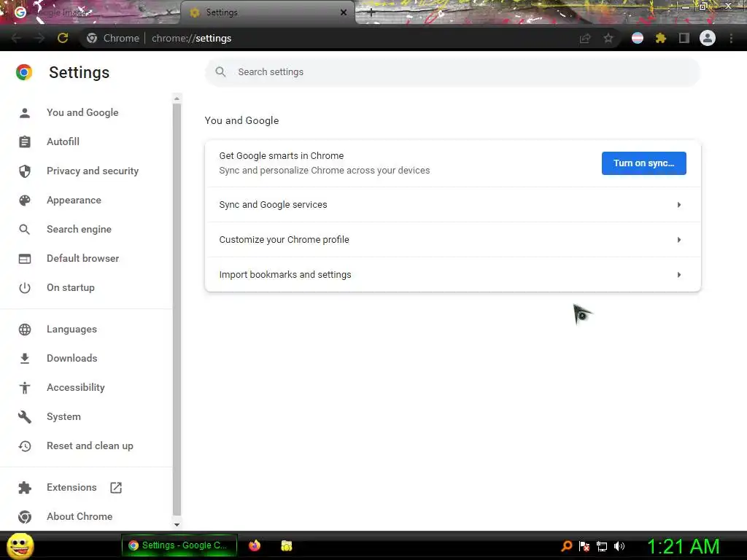Go to Downloads settings

[72, 359]
